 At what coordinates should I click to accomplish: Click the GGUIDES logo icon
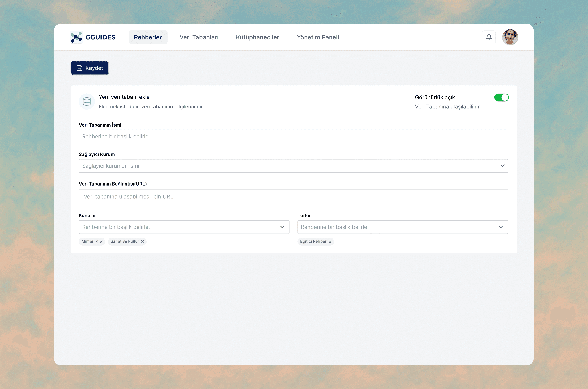click(x=76, y=37)
